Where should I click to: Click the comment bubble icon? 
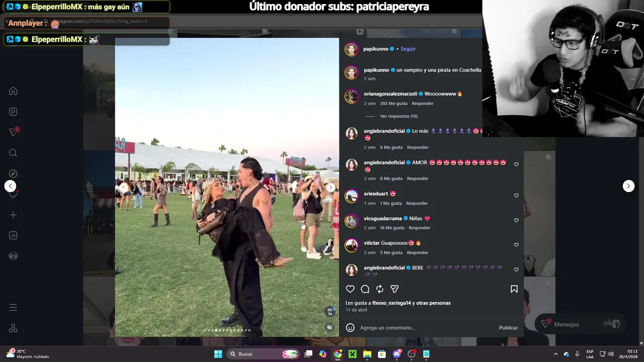[x=365, y=289]
